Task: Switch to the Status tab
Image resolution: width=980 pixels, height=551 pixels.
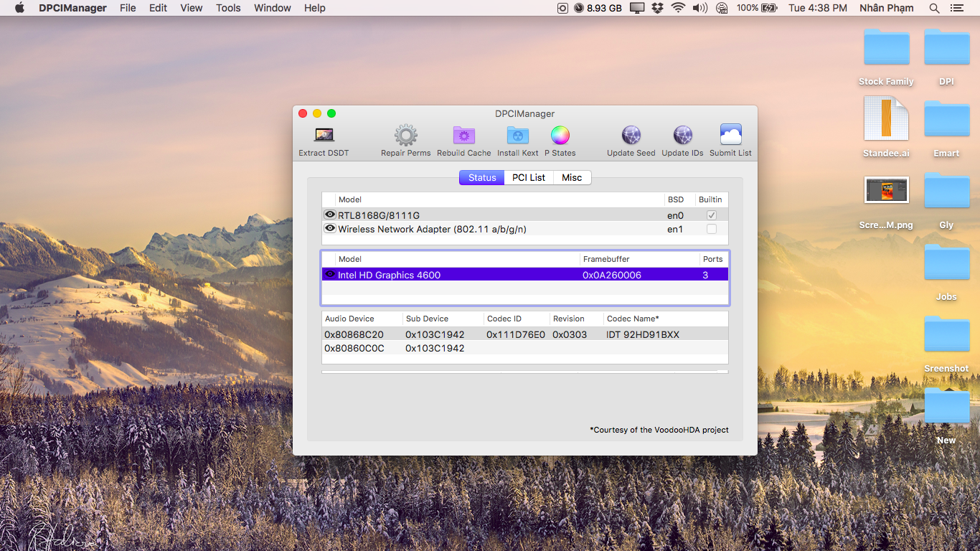Action: tap(482, 177)
